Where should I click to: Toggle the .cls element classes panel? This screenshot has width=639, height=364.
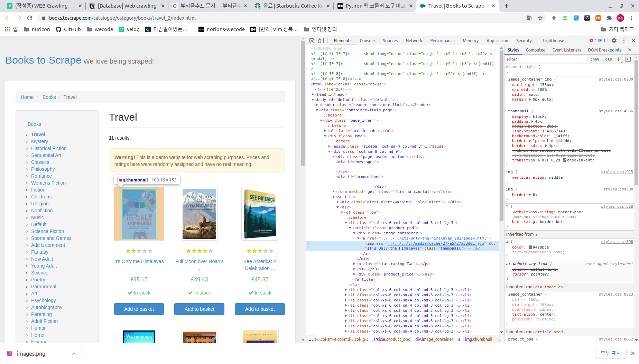coord(608,59)
